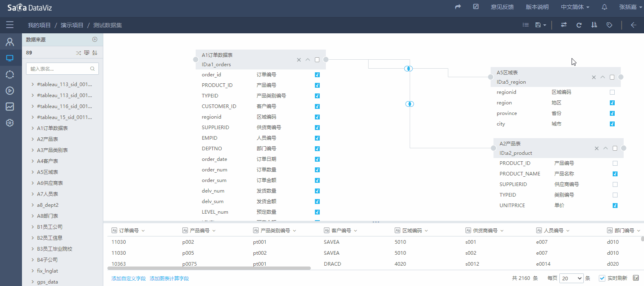The image size is (644, 286).
Task: Toggle select-all checkbox on A1订单数据表
Action: [317, 60]
